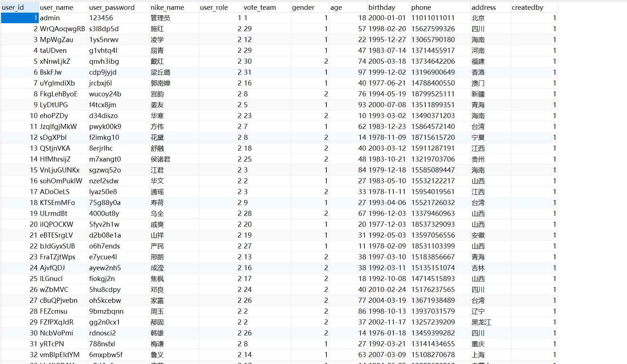Click birthday cell 2000-07-08
This screenshot has height=364, width=627.
pos(389,105)
